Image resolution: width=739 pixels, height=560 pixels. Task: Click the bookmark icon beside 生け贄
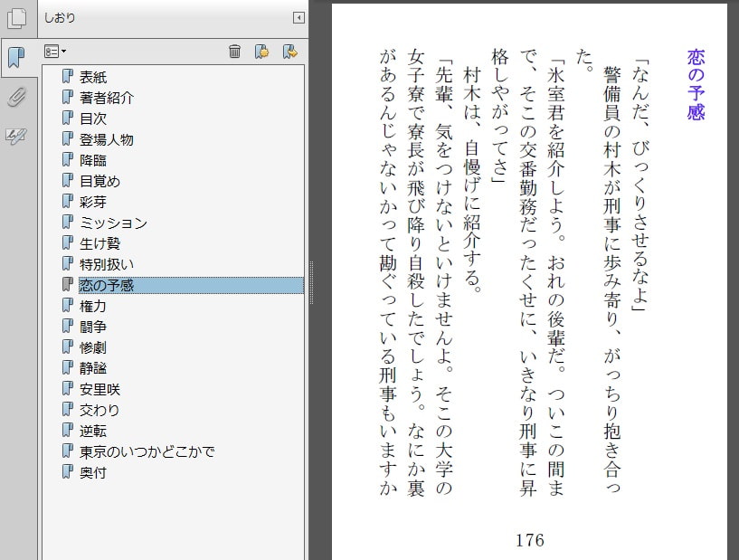pyautogui.click(x=68, y=242)
